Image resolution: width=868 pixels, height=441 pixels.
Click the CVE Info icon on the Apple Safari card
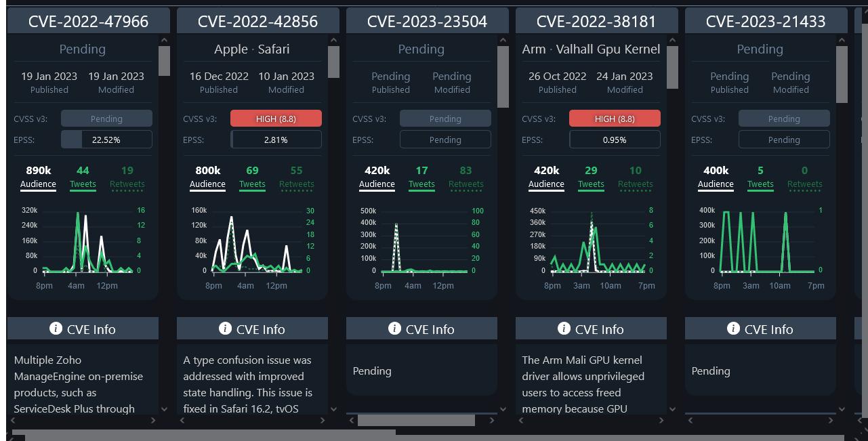(224, 327)
